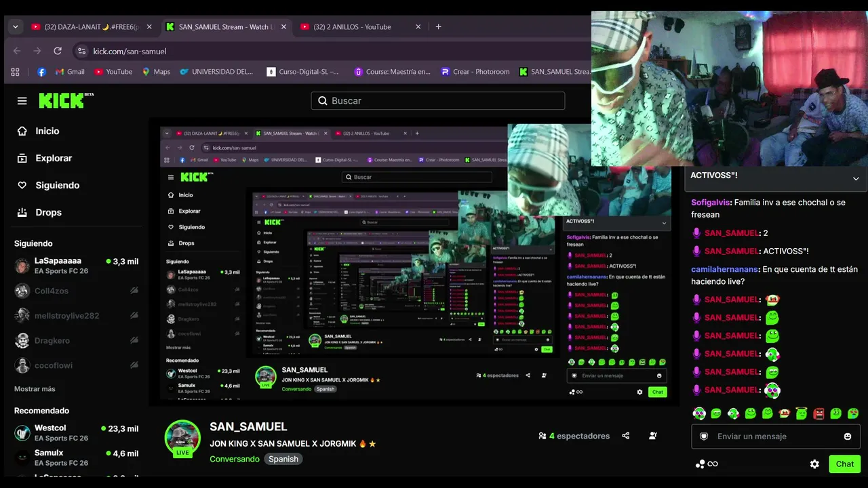868x488 pixels.
Task: Open offline channel mellstroylive282
Action: [x=77, y=316]
